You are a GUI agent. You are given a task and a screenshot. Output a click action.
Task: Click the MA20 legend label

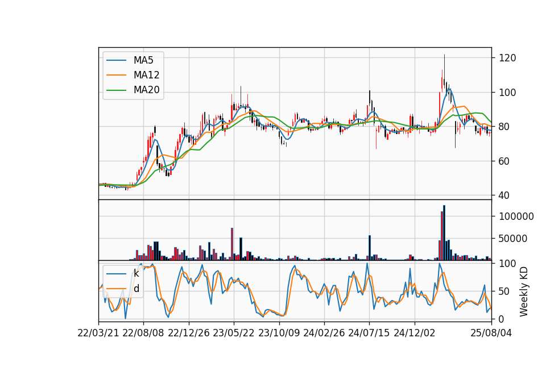click(146, 90)
